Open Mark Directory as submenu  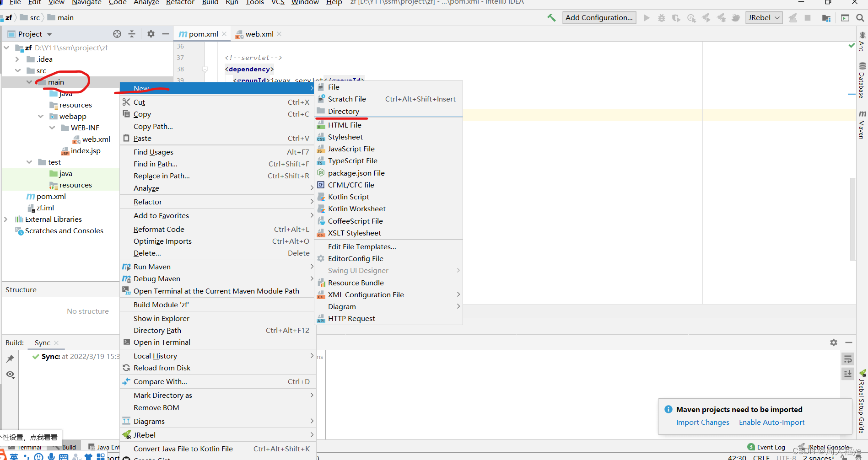(x=218, y=395)
